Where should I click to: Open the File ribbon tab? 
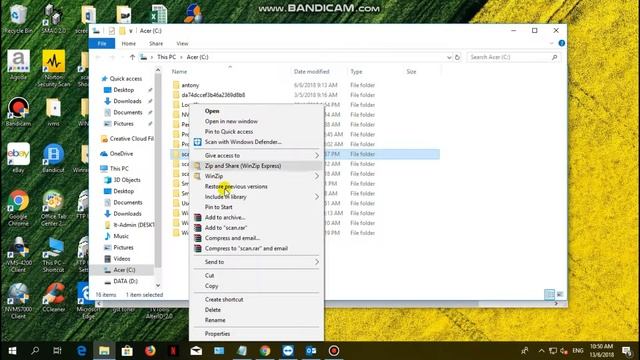click(102, 43)
